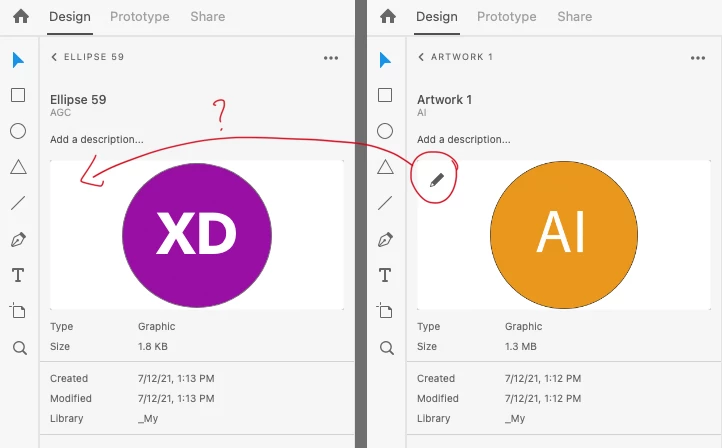
Task: Go back from ARTWORK 1 panel
Action: 421,57
